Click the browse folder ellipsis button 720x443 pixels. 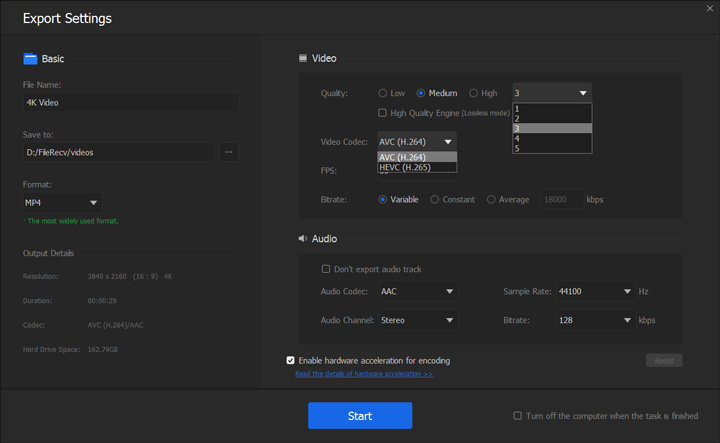coord(229,152)
